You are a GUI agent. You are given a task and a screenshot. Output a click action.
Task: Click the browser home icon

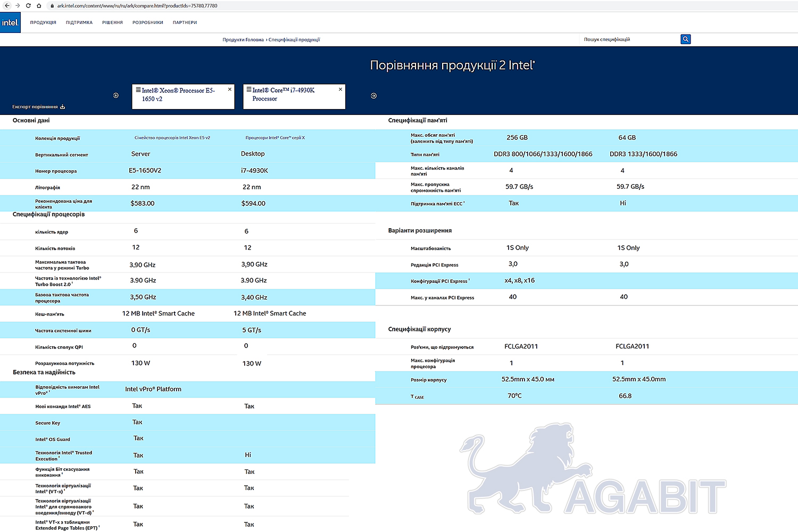click(39, 6)
